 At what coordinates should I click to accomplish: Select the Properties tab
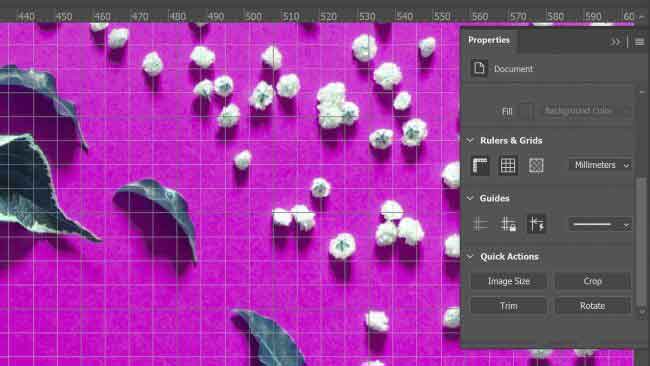click(489, 40)
